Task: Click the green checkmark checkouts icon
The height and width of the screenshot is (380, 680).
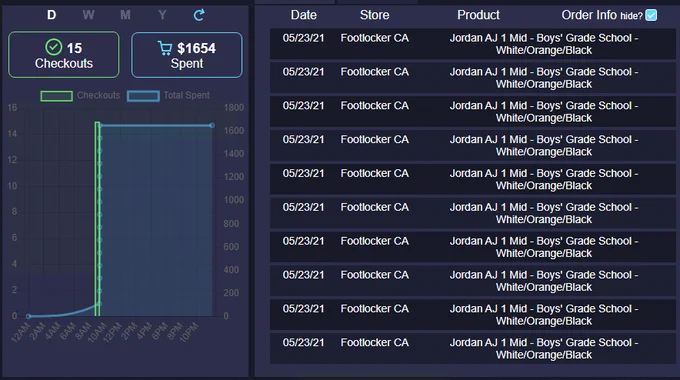Action: click(x=54, y=47)
